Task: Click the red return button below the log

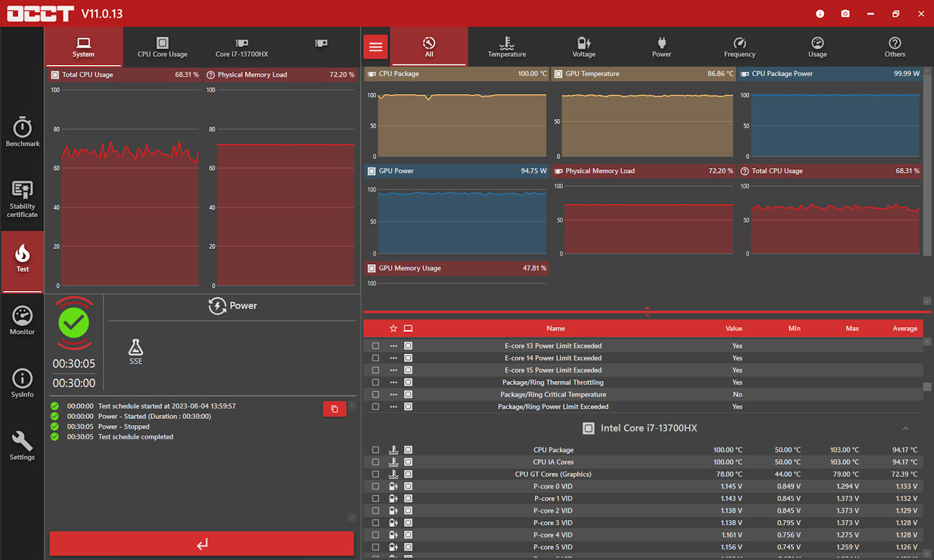Action: (x=201, y=544)
